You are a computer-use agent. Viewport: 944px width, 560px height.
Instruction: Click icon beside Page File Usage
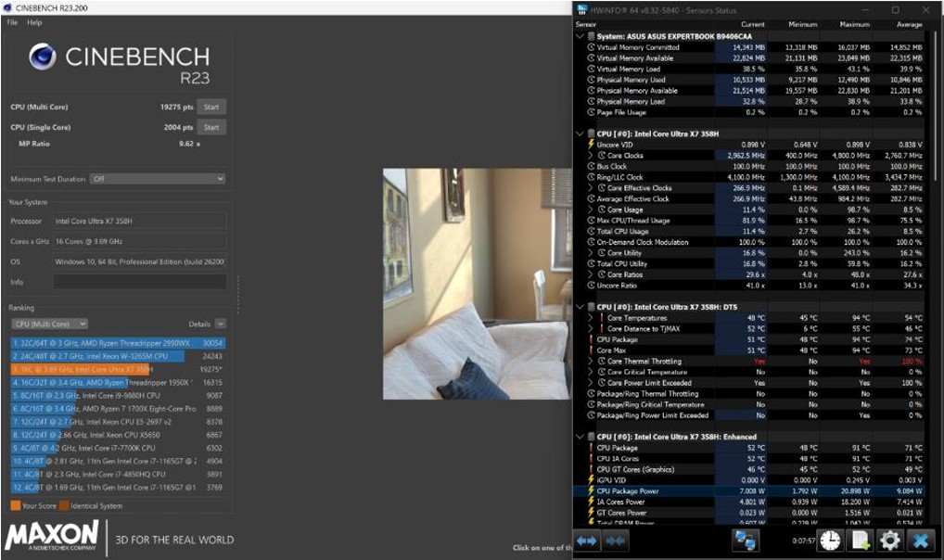point(592,112)
